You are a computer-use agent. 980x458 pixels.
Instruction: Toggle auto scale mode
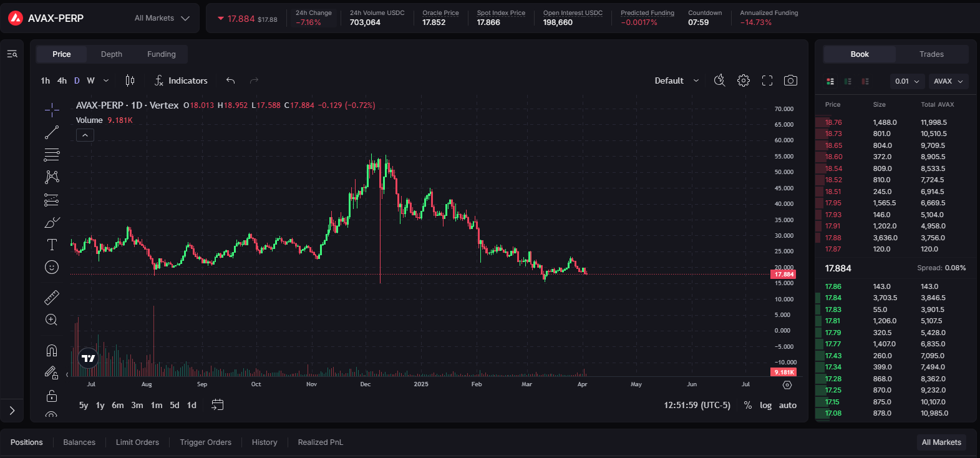pos(788,405)
